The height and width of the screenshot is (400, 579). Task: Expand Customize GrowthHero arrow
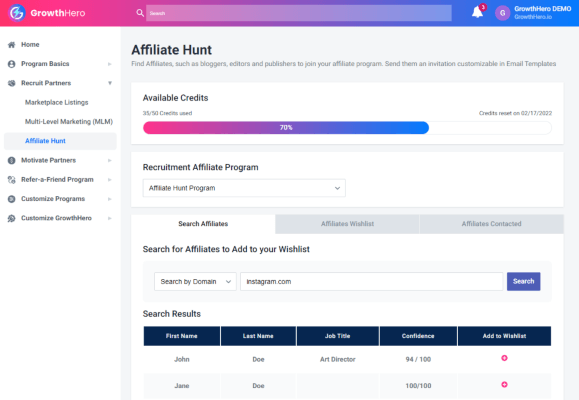click(x=110, y=218)
